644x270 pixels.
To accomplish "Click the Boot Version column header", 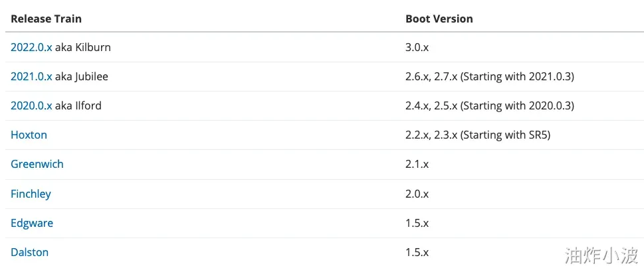I will (439, 19).
